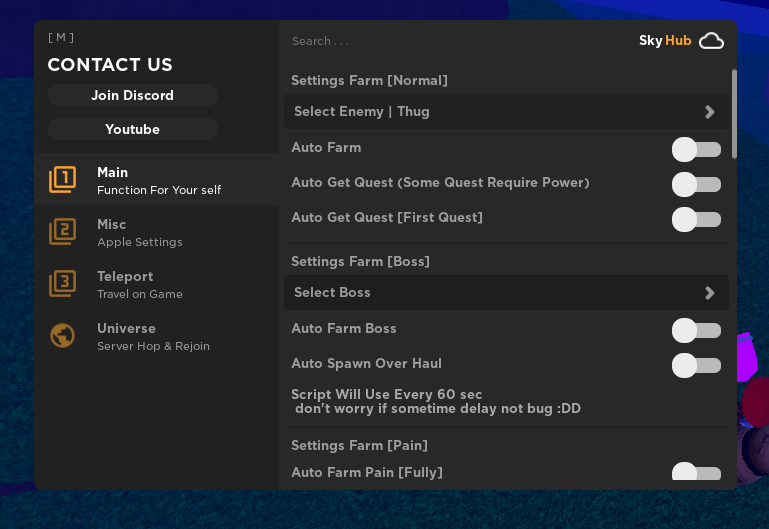Switch to the Universe tab label
769x529 pixels.
pyautogui.click(x=126, y=329)
